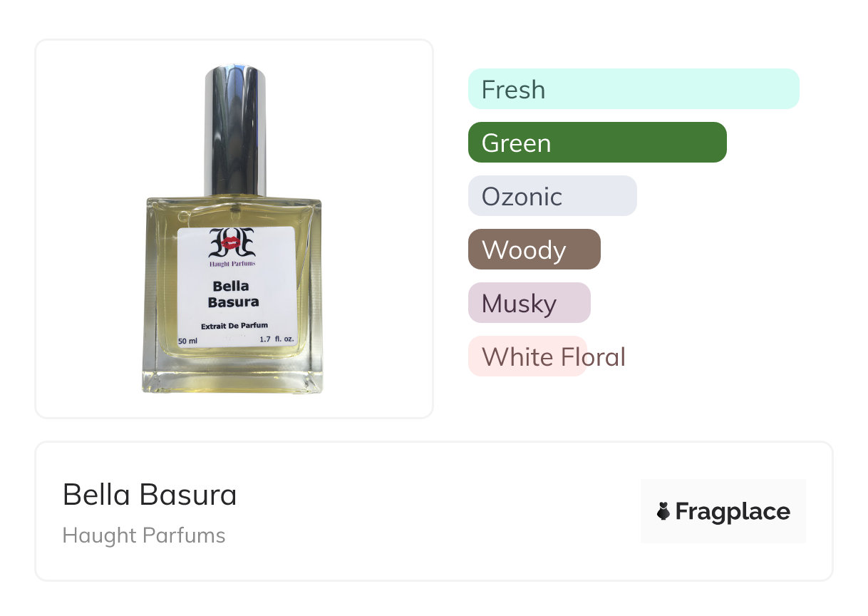
Task: Click the 50 ml volume text on bottle
Action: (x=187, y=341)
